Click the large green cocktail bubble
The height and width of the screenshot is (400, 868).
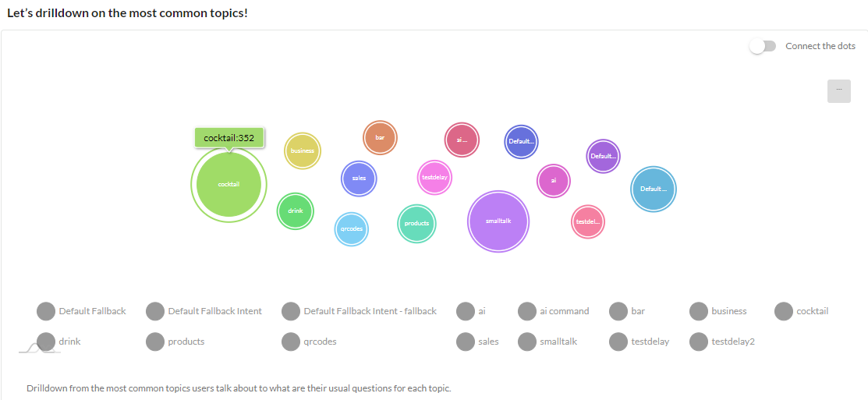click(229, 184)
